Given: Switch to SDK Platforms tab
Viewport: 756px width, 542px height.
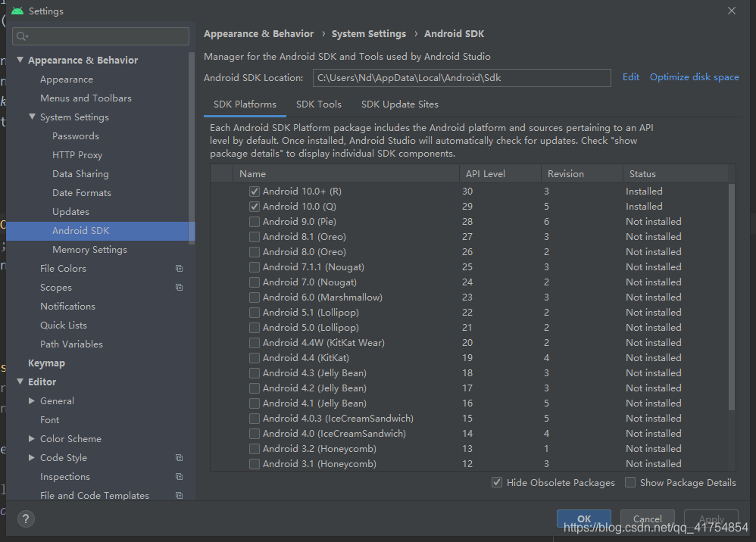Looking at the screenshot, I should click(245, 104).
